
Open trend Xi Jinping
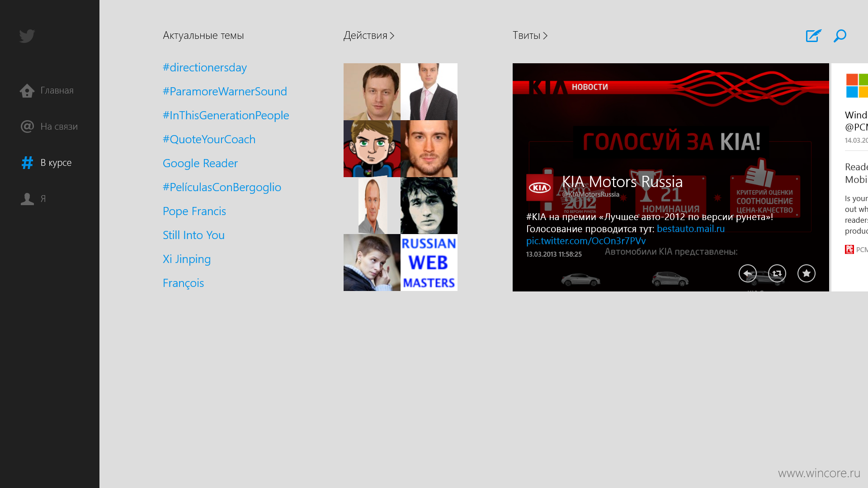(x=187, y=259)
